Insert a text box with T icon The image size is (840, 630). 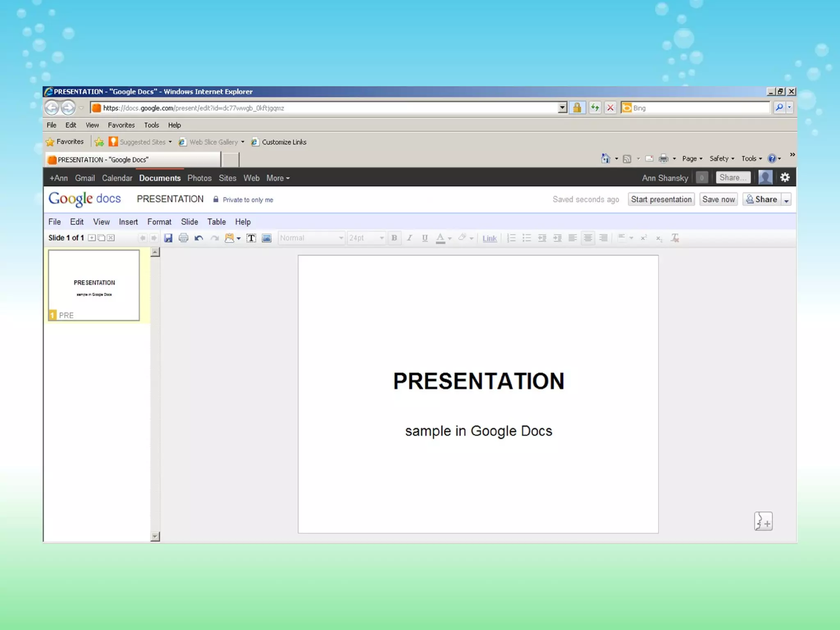pos(251,238)
